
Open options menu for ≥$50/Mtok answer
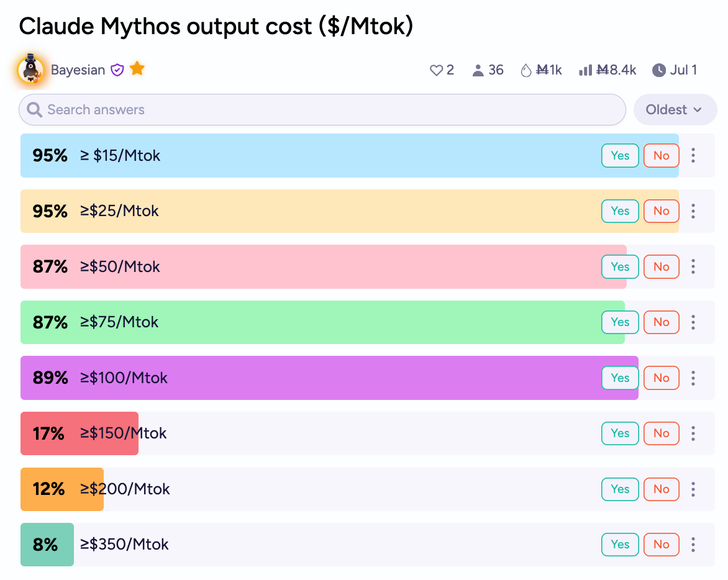pos(693,267)
